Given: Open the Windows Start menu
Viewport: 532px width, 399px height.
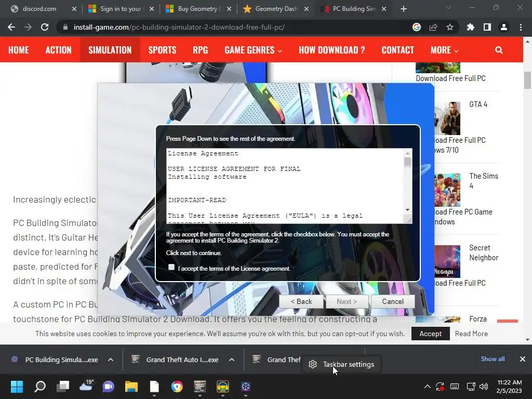Looking at the screenshot, I should (17, 387).
